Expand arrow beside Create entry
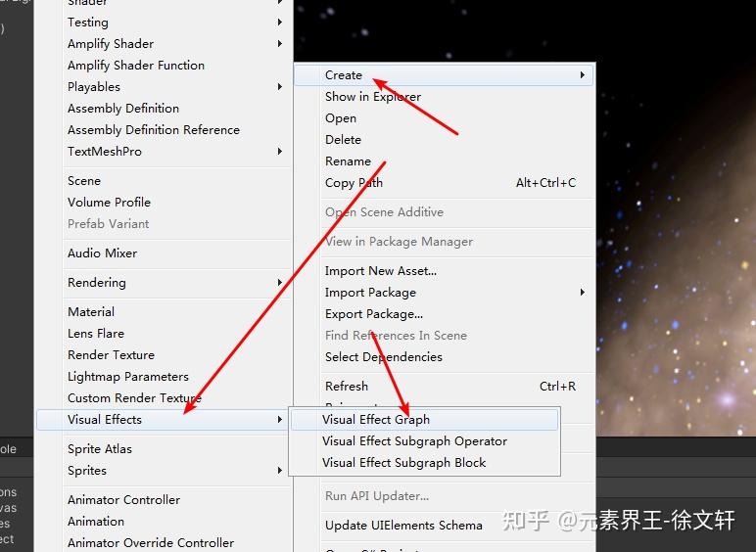This screenshot has height=552, width=756. [583, 75]
